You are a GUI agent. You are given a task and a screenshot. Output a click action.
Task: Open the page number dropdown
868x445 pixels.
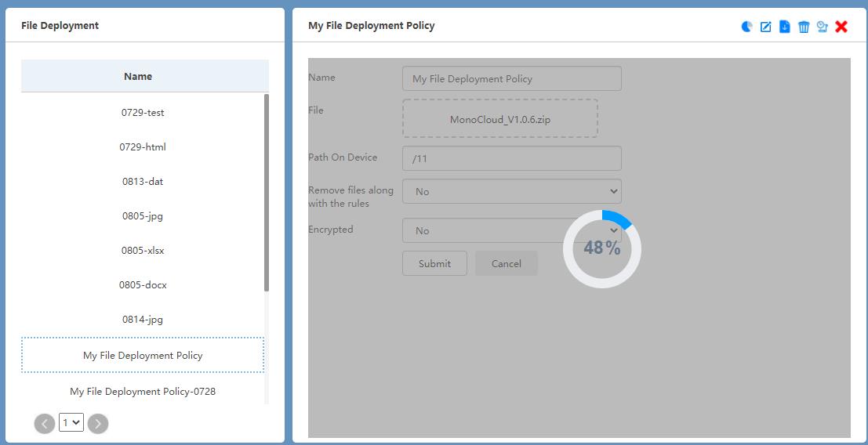tap(71, 423)
